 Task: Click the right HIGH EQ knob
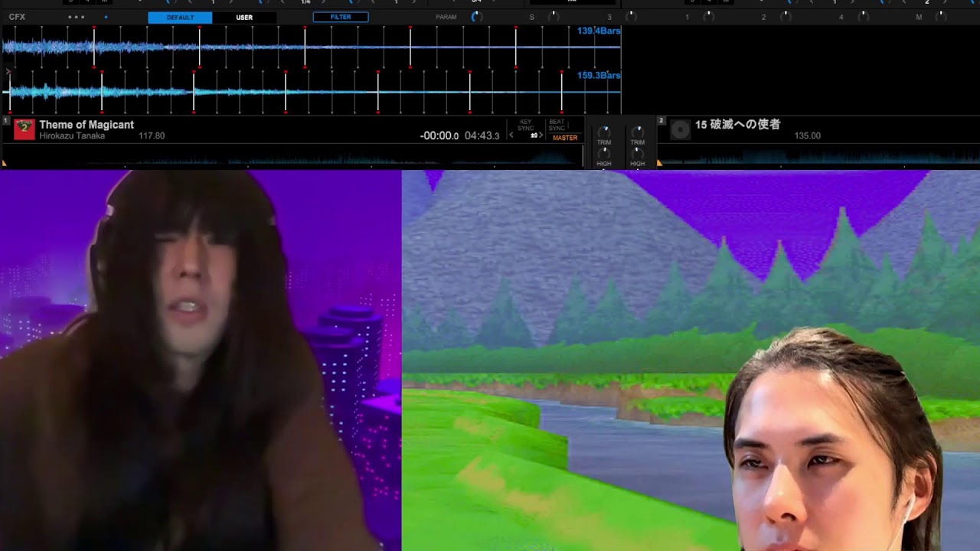coord(638,153)
